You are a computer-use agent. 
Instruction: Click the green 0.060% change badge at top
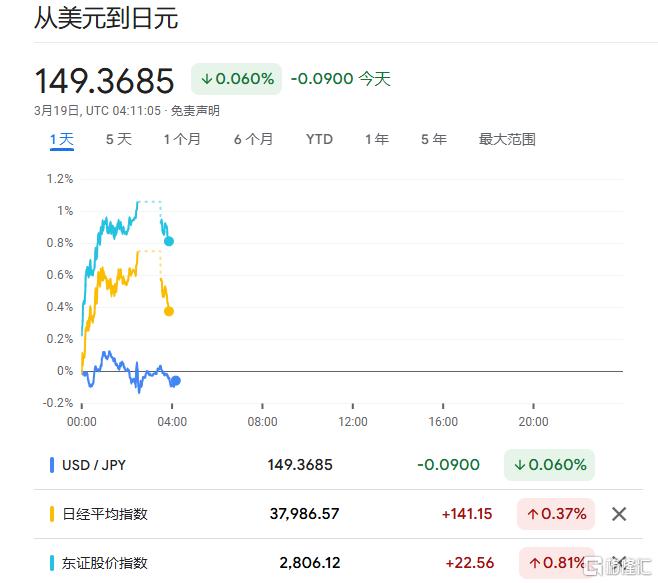(x=237, y=79)
